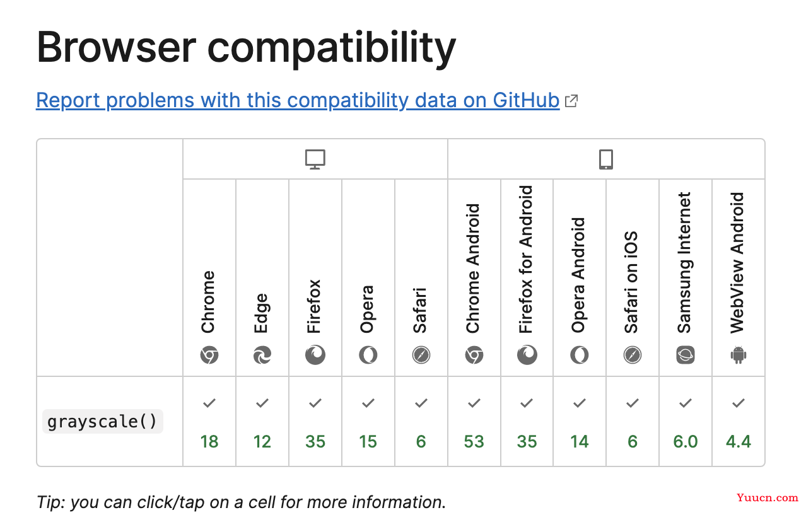Click the desktop Firefox logo icon
The width and height of the screenshot is (806, 532).
[x=315, y=356]
